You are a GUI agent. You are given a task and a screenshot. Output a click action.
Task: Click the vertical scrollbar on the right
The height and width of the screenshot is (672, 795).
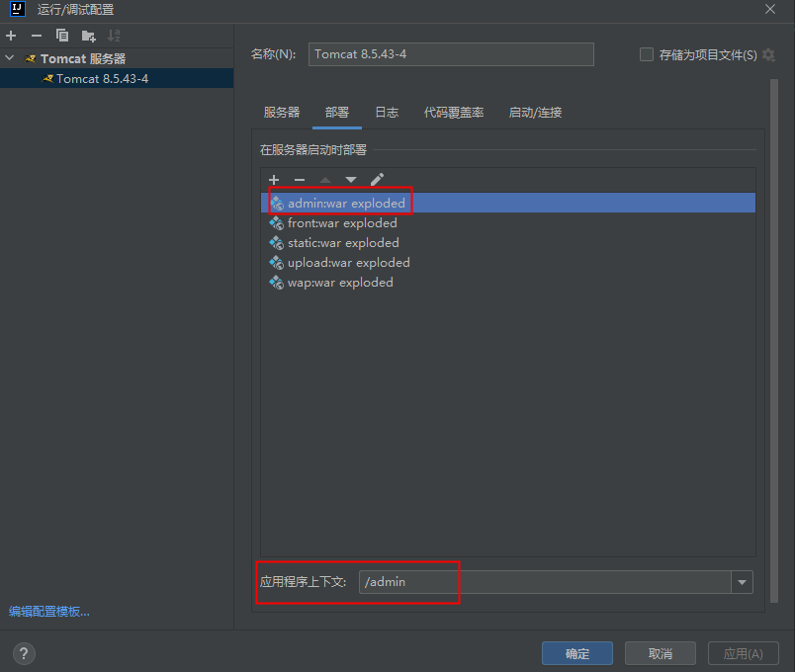(x=774, y=341)
